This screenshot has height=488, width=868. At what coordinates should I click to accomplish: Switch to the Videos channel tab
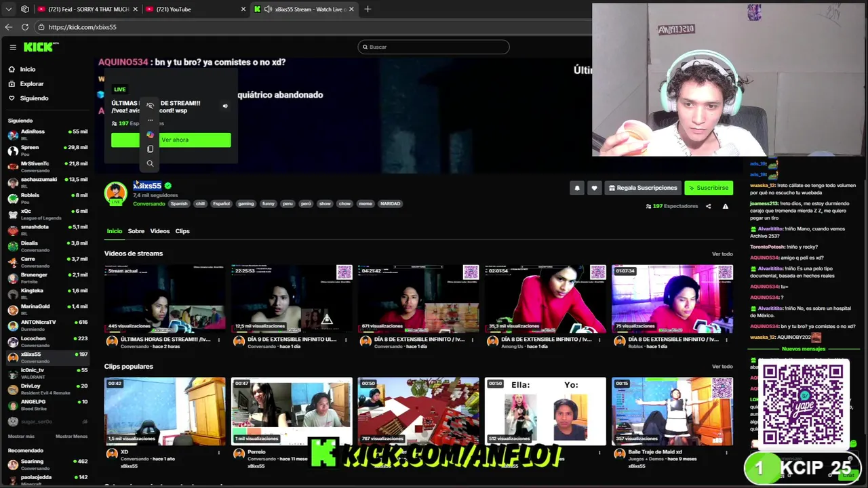pos(160,231)
